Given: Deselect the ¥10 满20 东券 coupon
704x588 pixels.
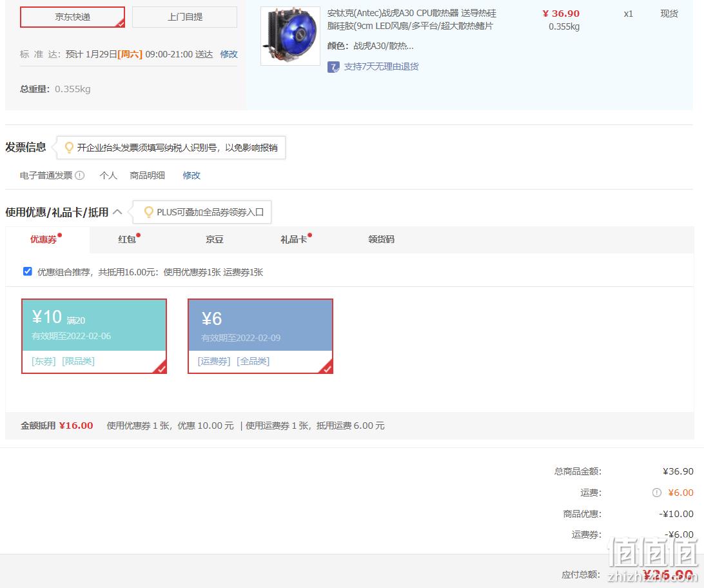Looking at the screenshot, I should coord(94,336).
